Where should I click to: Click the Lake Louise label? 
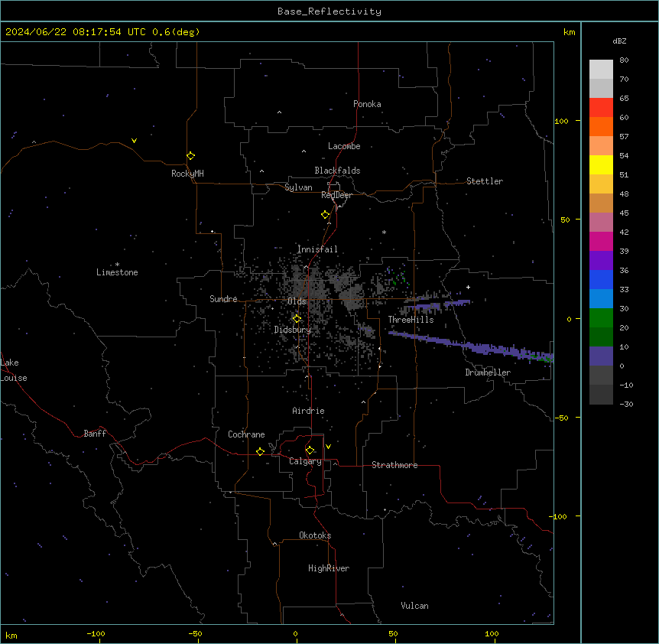[x=14, y=370]
